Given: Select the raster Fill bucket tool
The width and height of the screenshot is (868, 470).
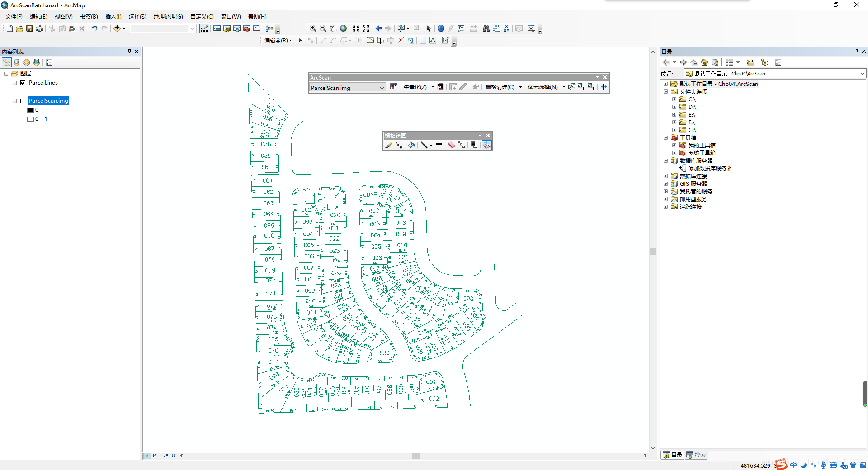Looking at the screenshot, I should point(411,145).
